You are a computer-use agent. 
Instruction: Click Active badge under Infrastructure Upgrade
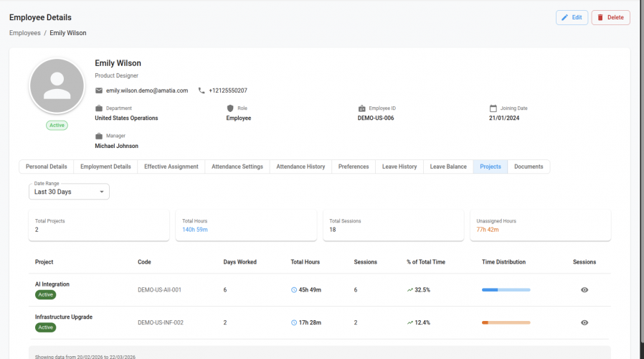coord(46,327)
